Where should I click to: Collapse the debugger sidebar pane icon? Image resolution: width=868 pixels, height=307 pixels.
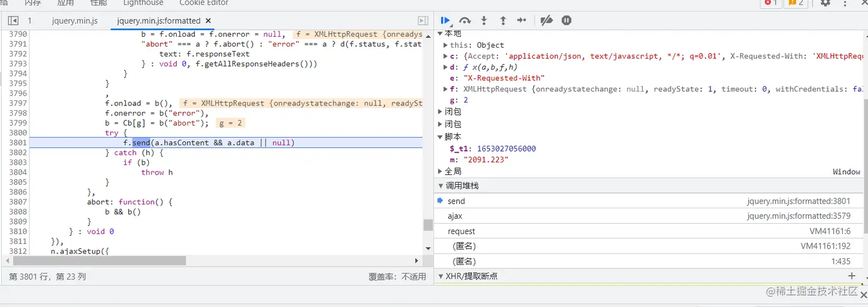pos(423,21)
